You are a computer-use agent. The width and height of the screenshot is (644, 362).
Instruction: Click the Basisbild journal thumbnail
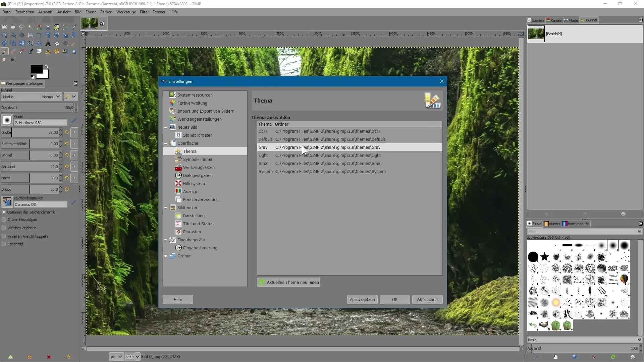(536, 34)
